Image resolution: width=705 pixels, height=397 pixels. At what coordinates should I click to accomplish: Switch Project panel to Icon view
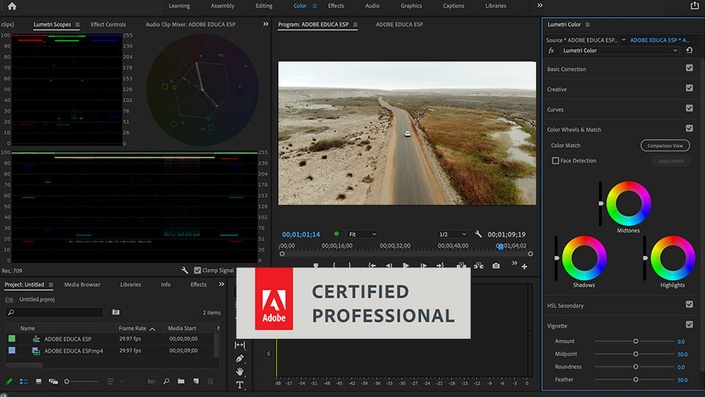coord(39,381)
